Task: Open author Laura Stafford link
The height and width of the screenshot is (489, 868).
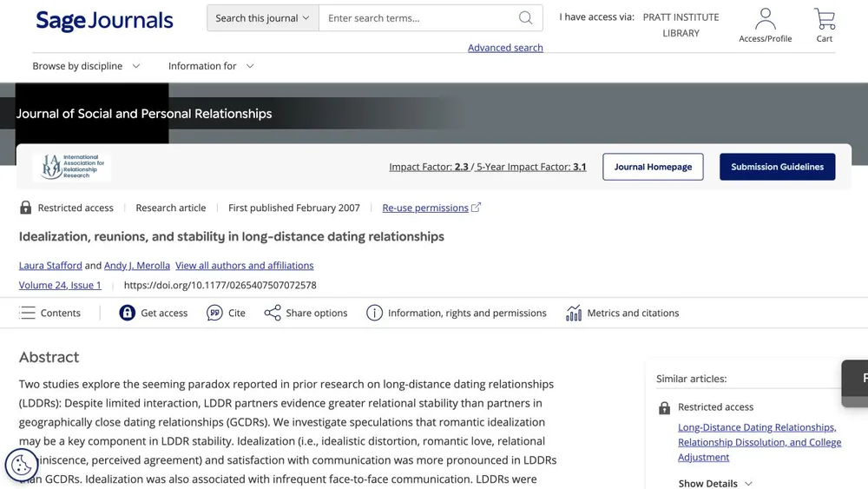Action: click(x=50, y=265)
